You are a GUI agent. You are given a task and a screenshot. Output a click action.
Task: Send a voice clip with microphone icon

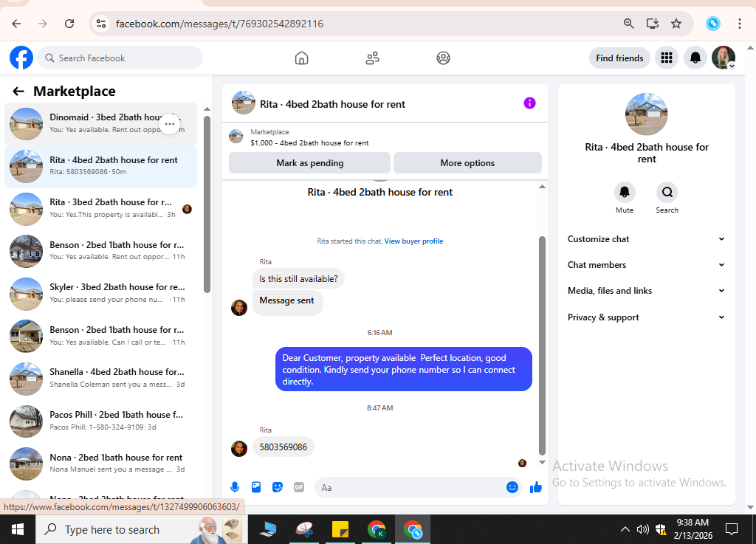[235, 487]
